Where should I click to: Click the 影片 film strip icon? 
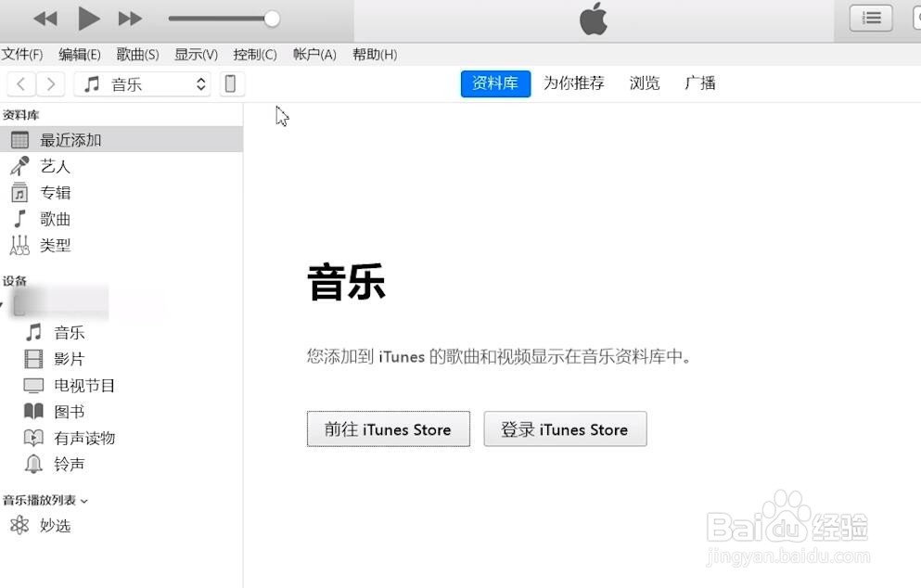coord(33,359)
